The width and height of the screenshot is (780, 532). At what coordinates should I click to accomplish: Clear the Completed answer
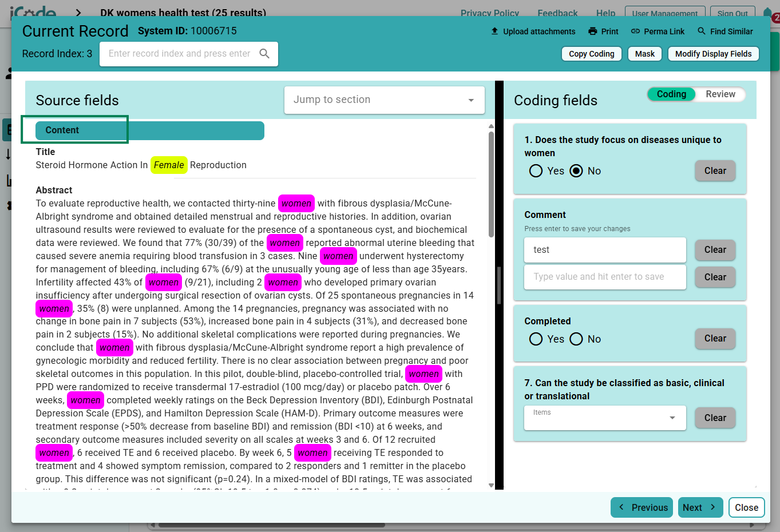tap(715, 338)
